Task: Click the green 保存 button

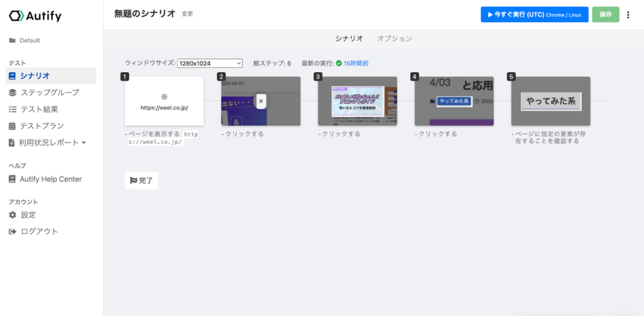Action: point(606,14)
